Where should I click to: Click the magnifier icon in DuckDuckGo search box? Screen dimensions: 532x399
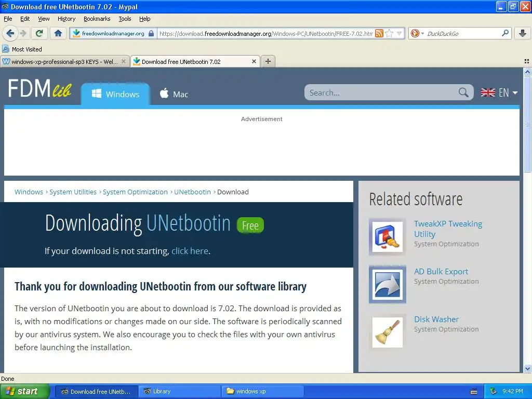(x=505, y=33)
